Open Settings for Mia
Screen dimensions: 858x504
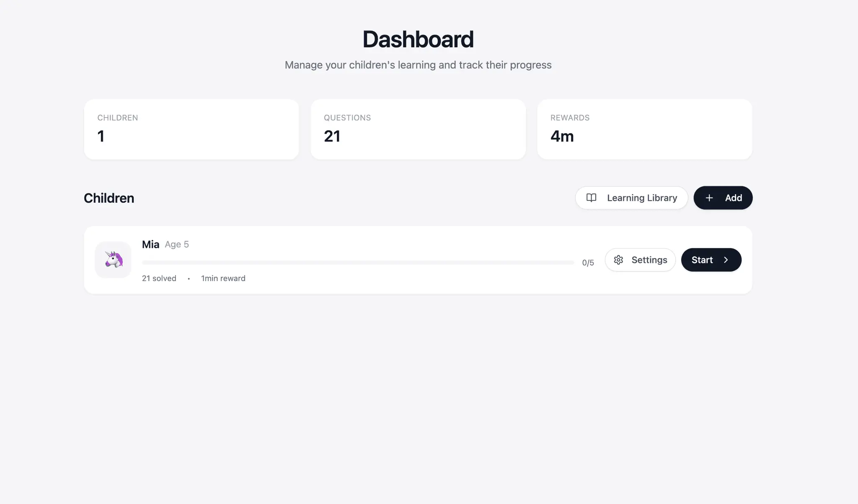pyautogui.click(x=640, y=260)
